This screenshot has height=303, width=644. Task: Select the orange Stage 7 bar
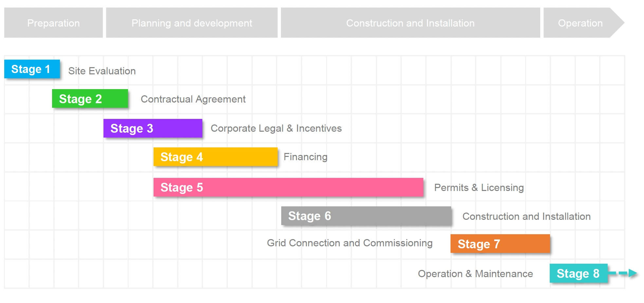(x=500, y=244)
